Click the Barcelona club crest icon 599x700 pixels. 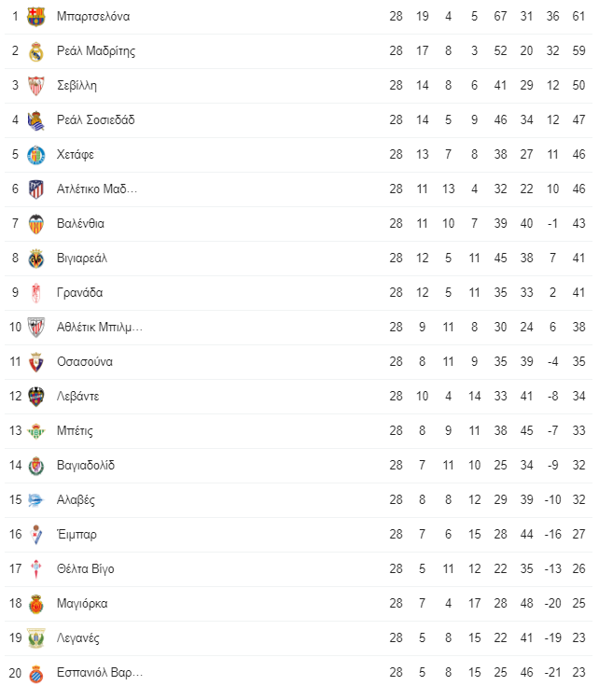[x=36, y=17]
